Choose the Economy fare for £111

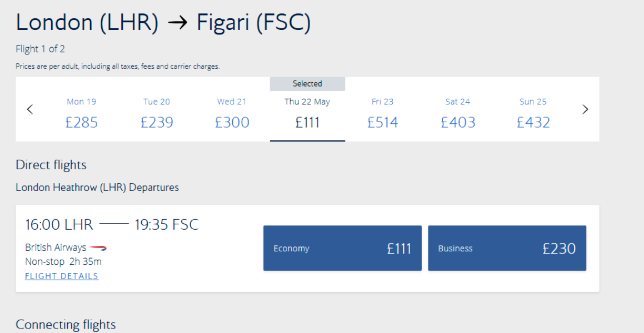coord(342,248)
